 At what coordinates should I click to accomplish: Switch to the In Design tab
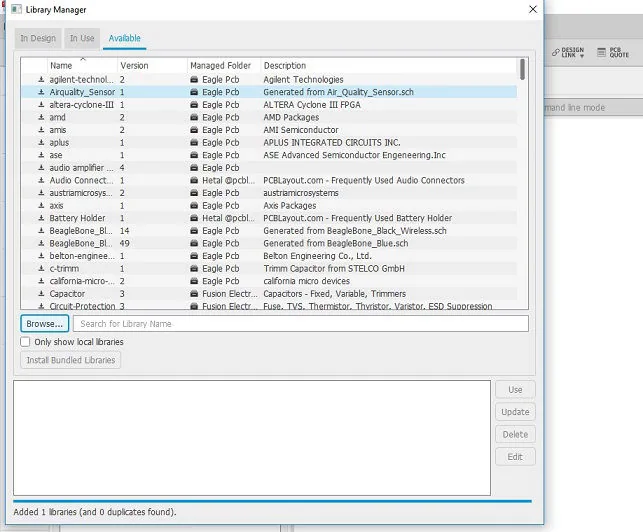point(38,39)
